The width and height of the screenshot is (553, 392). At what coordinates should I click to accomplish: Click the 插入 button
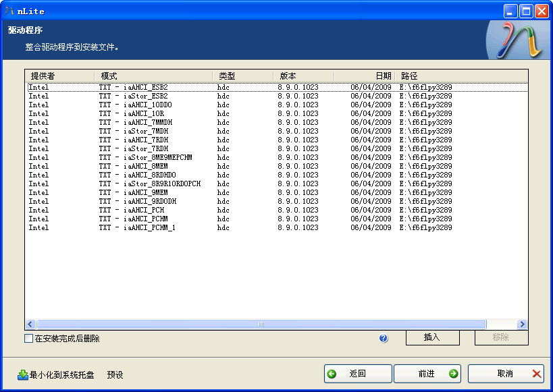pyautogui.click(x=432, y=337)
